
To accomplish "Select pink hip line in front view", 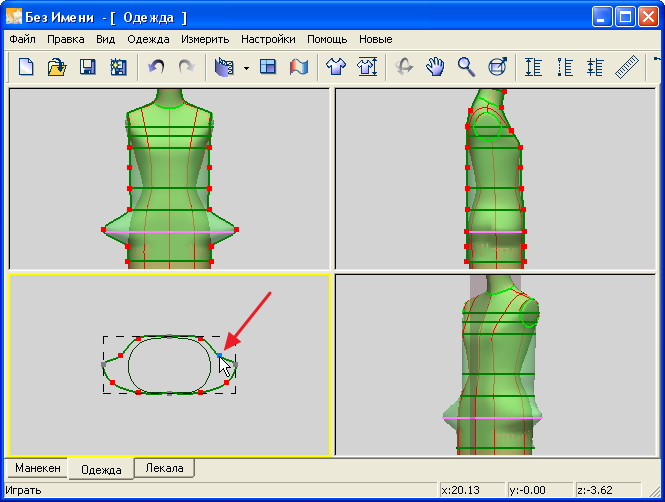I will point(169,232).
